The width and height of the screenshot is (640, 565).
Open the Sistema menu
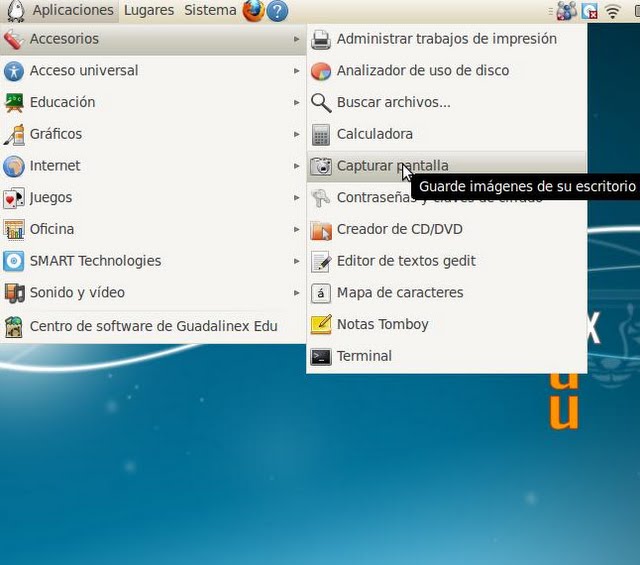(210, 10)
